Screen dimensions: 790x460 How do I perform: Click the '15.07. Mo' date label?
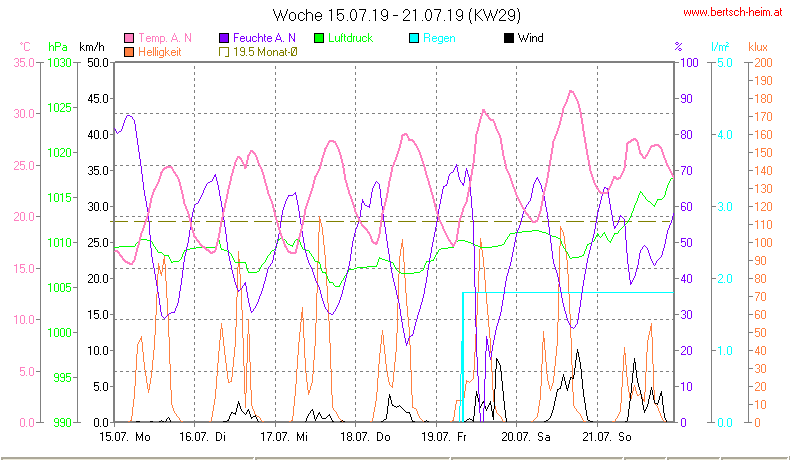click(125, 437)
